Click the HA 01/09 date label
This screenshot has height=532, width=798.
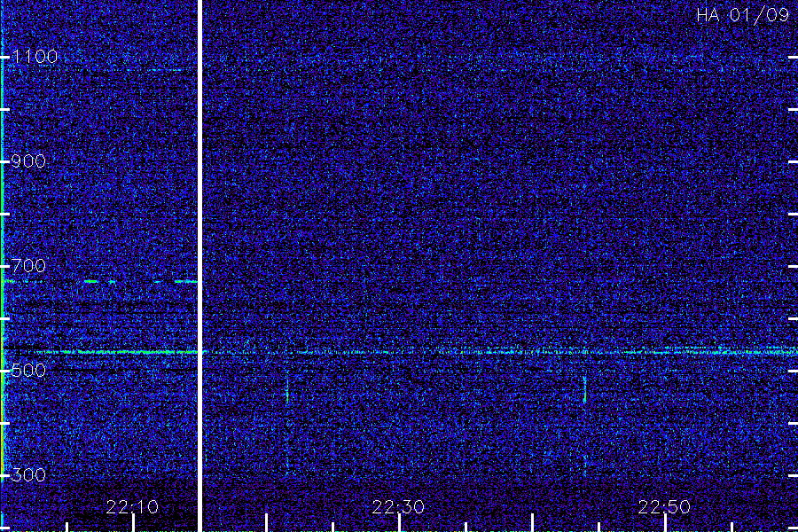click(x=742, y=15)
